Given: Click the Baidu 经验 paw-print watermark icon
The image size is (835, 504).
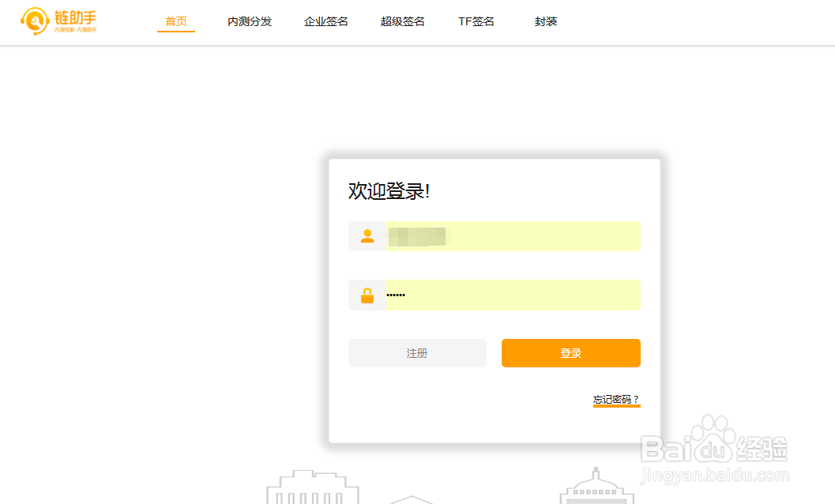Looking at the screenshot, I should pos(717,442).
